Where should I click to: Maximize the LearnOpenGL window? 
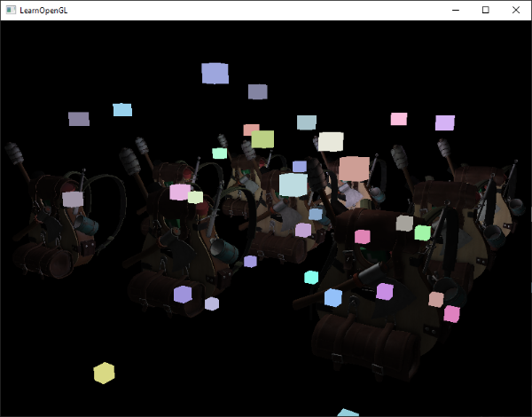coord(485,10)
